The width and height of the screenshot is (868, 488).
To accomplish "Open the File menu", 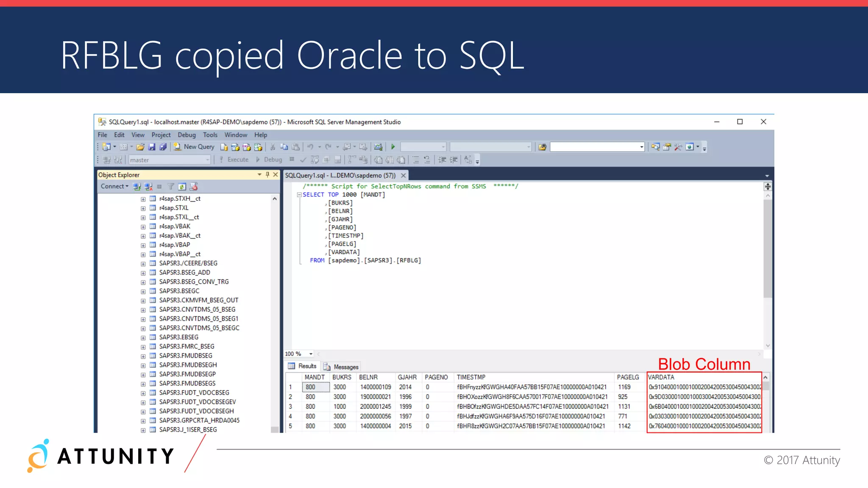I will (102, 135).
